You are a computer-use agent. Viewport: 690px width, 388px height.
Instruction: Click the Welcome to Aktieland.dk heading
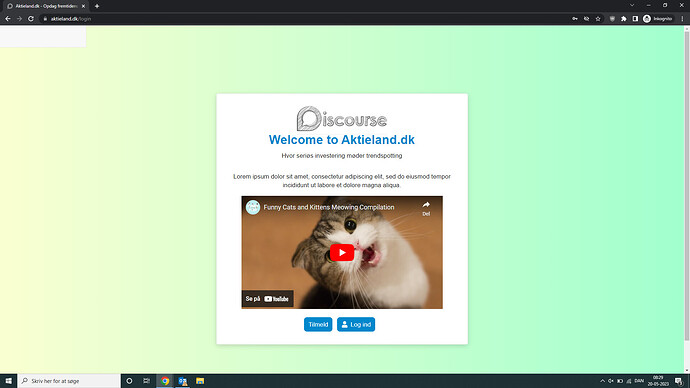click(x=341, y=140)
